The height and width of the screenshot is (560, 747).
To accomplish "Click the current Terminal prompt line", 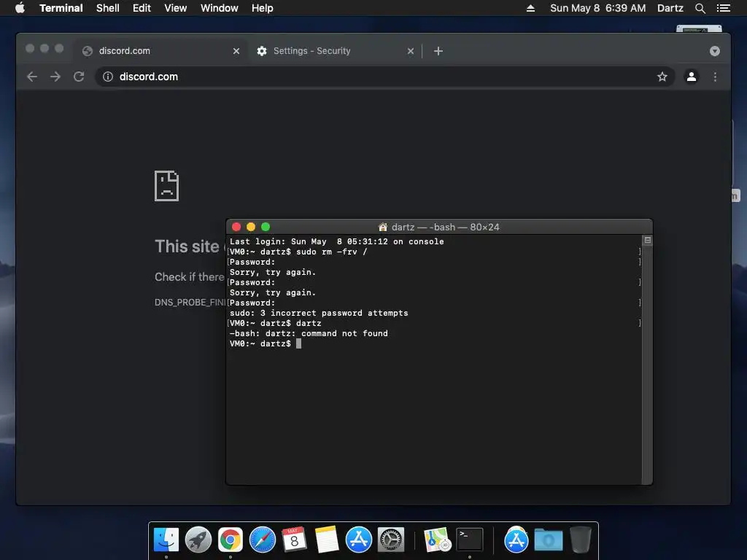I will pyautogui.click(x=266, y=344).
